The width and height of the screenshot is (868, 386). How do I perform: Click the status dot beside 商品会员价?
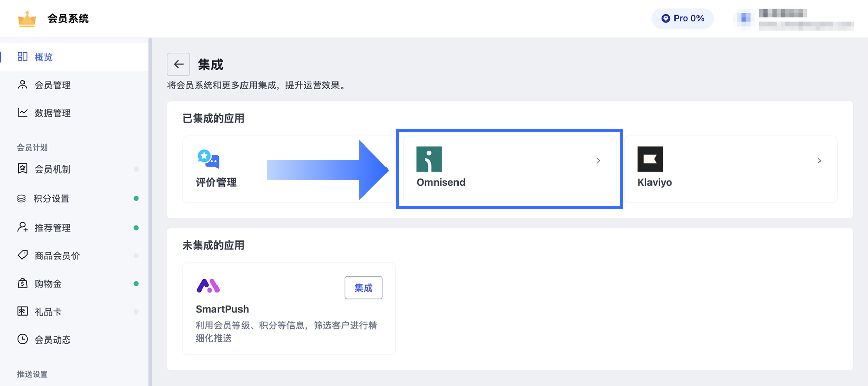[136, 255]
